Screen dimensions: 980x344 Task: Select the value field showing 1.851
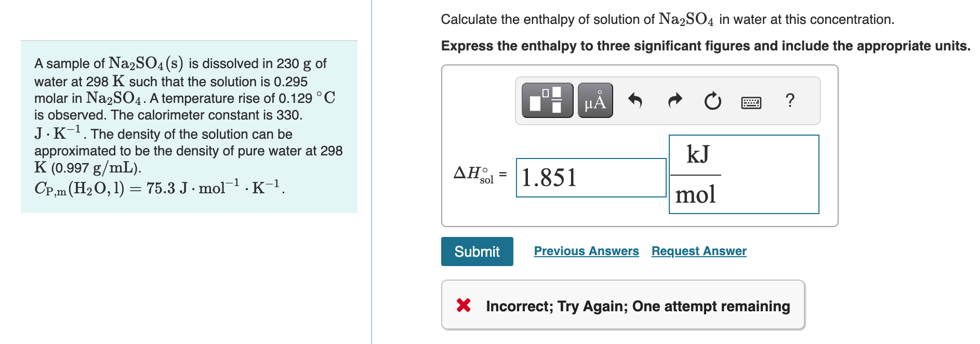[x=591, y=178]
